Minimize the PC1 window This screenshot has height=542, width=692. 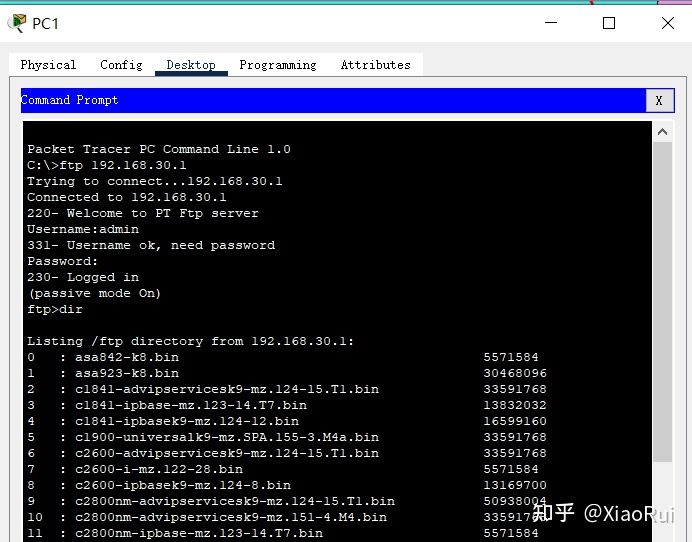(551, 23)
